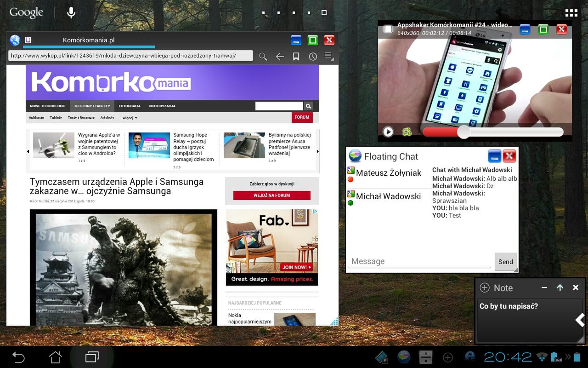Open bookmarks in the floating browser

coord(296,56)
